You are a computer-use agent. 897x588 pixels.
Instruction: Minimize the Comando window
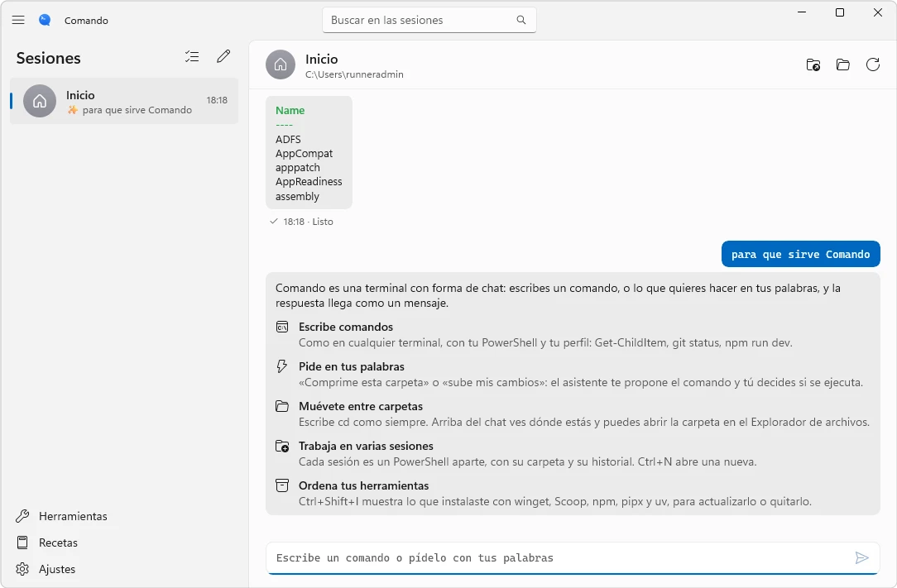802,12
